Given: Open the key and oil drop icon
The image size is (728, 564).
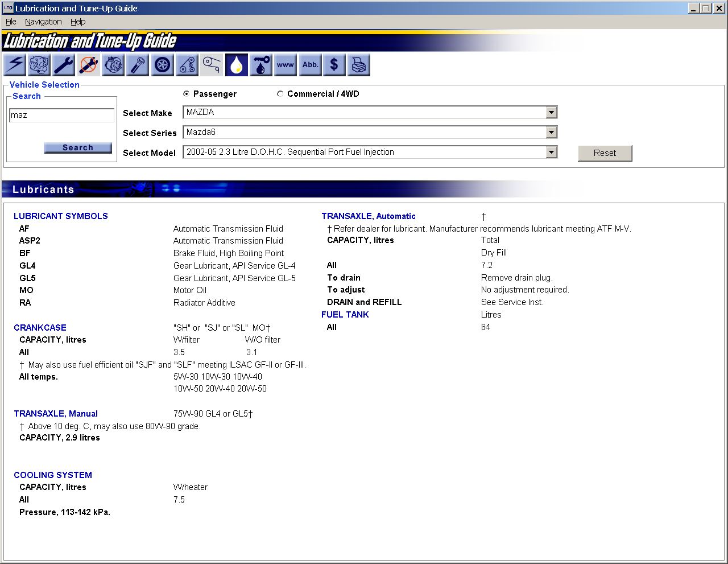Looking at the screenshot, I should [x=260, y=65].
